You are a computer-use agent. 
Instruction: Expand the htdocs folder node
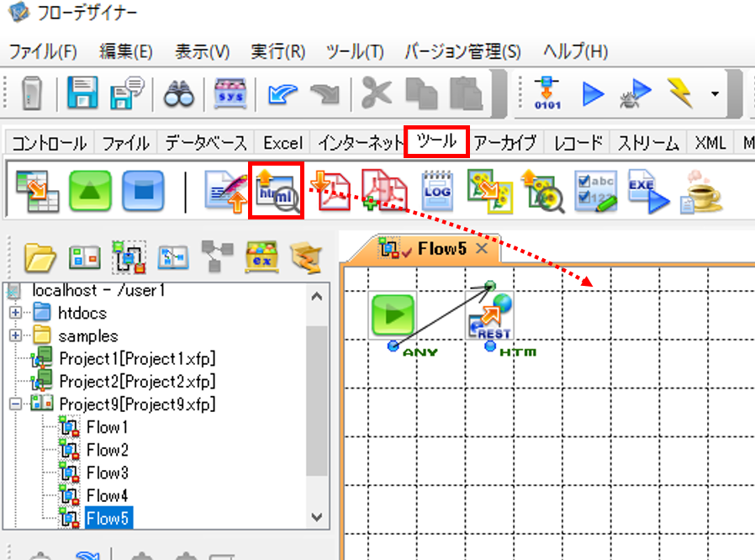[15, 313]
